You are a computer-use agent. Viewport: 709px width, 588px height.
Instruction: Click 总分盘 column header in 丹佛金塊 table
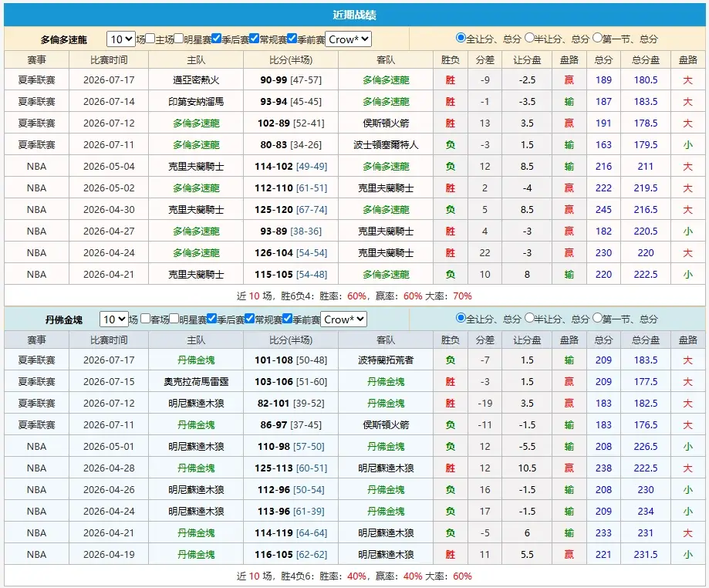(646, 340)
